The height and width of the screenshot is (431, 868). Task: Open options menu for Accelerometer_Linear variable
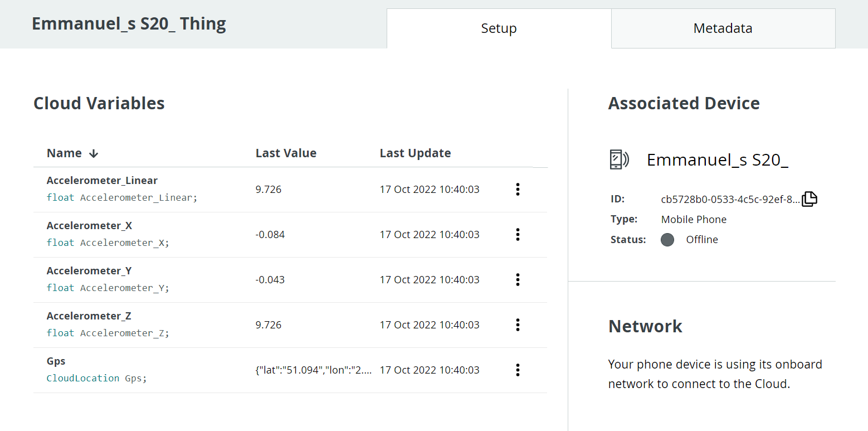pyautogui.click(x=518, y=190)
